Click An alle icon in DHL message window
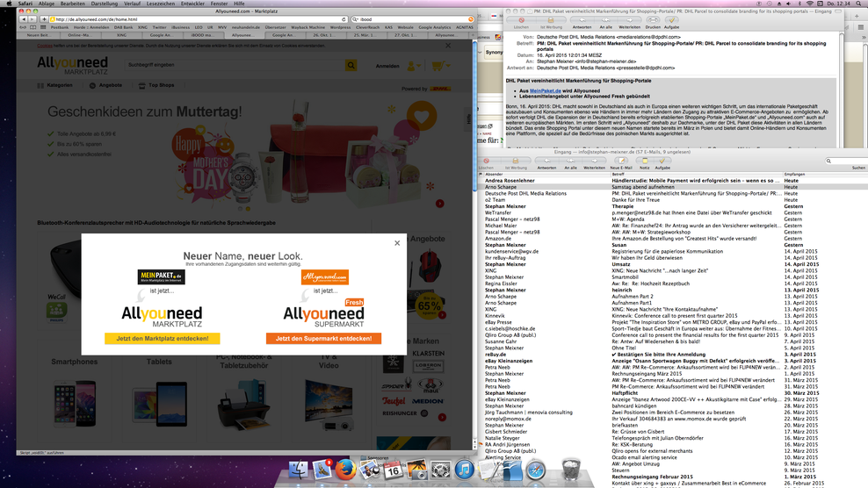 pos(606,22)
